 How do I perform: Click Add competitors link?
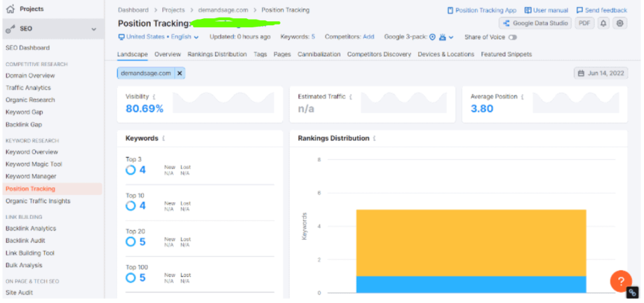tap(369, 37)
